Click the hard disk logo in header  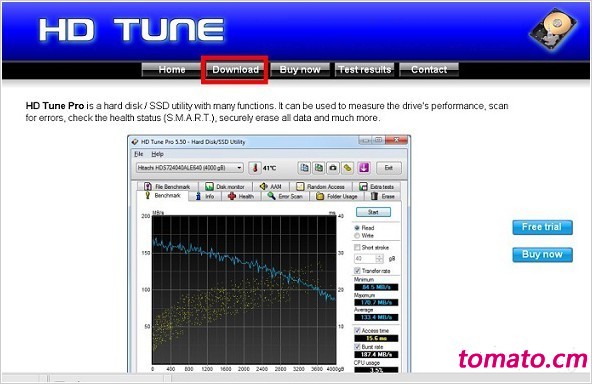click(553, 29)
